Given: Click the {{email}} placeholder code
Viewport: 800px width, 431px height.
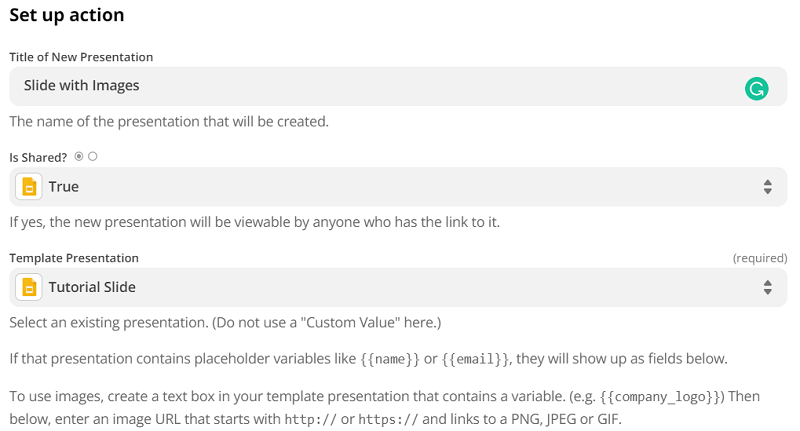Looking at the screenshot, I should pos(476,359).
